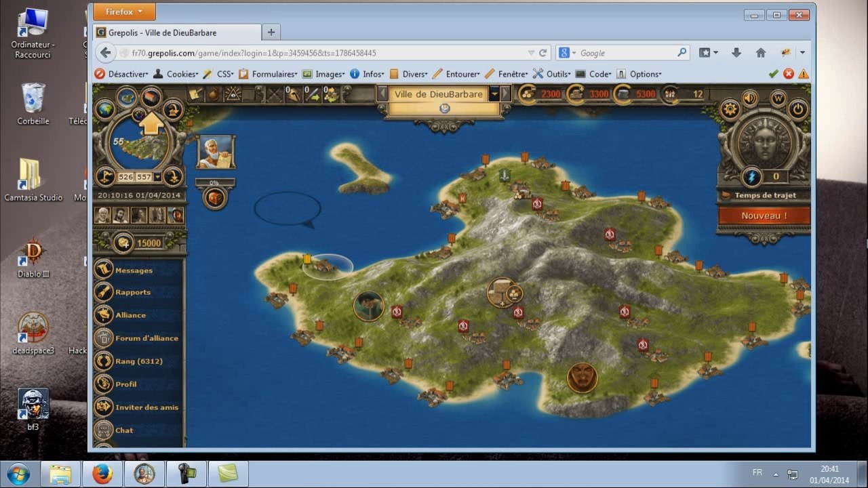Image resolution: width=868 pixels, height=488 pixels.
Task: Open the game settings gear icon
Action: click(x=730, y=109)
